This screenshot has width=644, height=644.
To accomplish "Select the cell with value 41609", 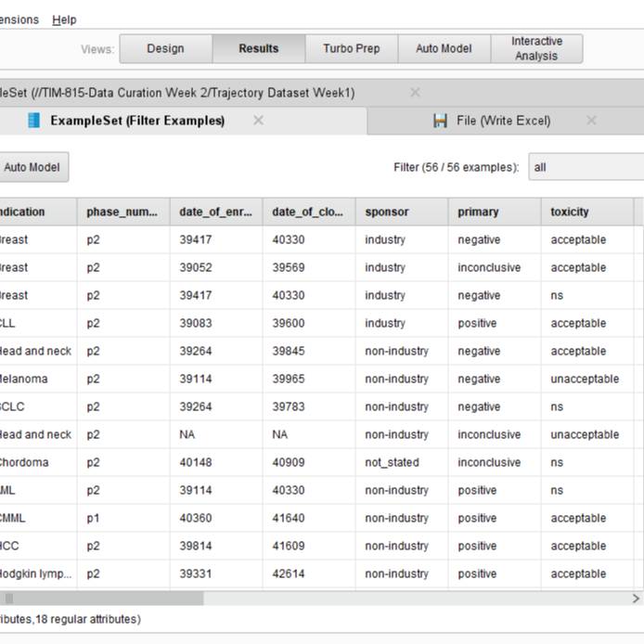I will 309,546.
